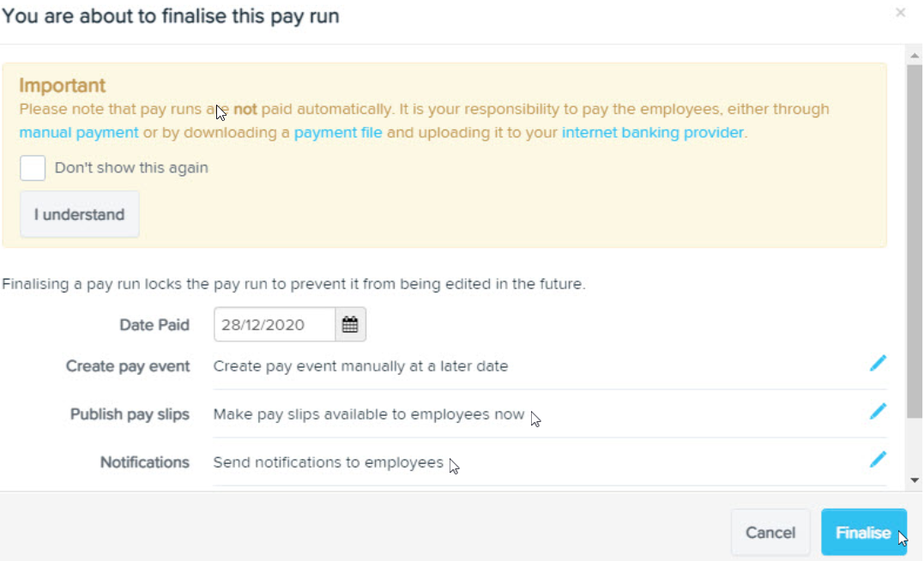Edit the Notifications setting pencil

(878, 459)
